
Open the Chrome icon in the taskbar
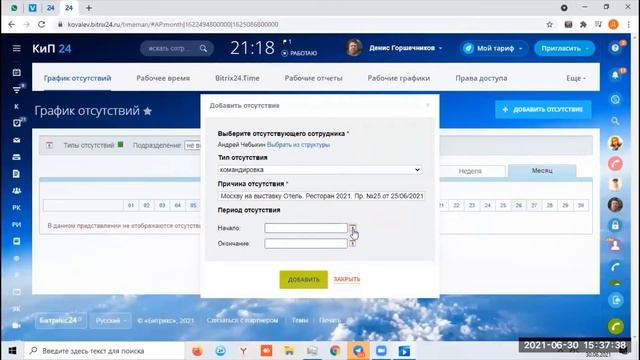tap(335, 351)
